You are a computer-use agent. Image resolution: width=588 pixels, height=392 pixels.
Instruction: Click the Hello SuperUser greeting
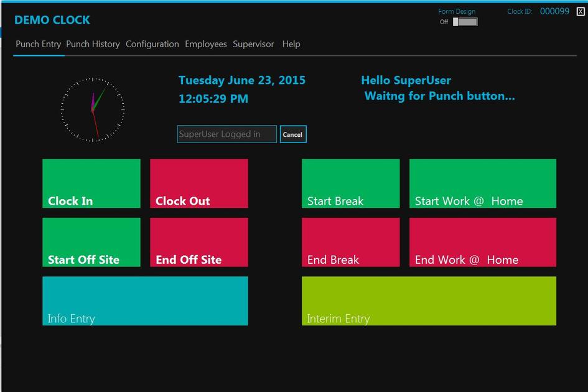coord(406,80)
